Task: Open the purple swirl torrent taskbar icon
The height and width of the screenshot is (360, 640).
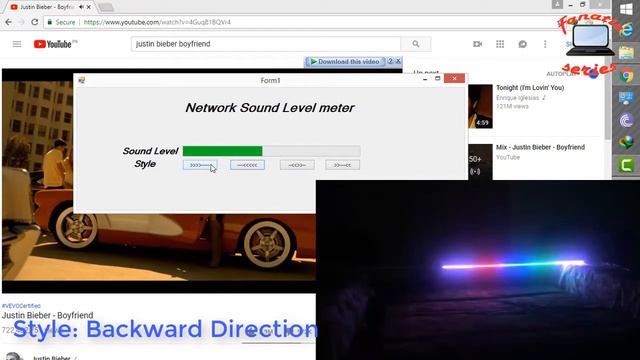Action: [627, 121]
